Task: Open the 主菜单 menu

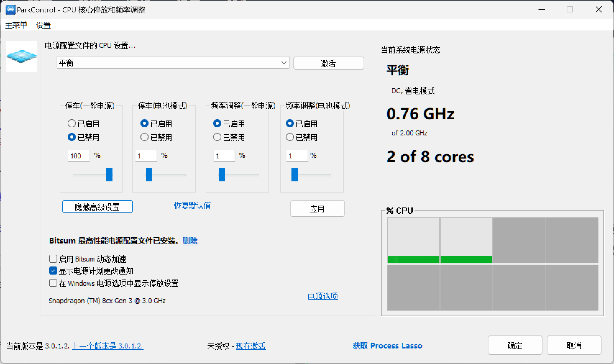Action: tap(16, 25)
